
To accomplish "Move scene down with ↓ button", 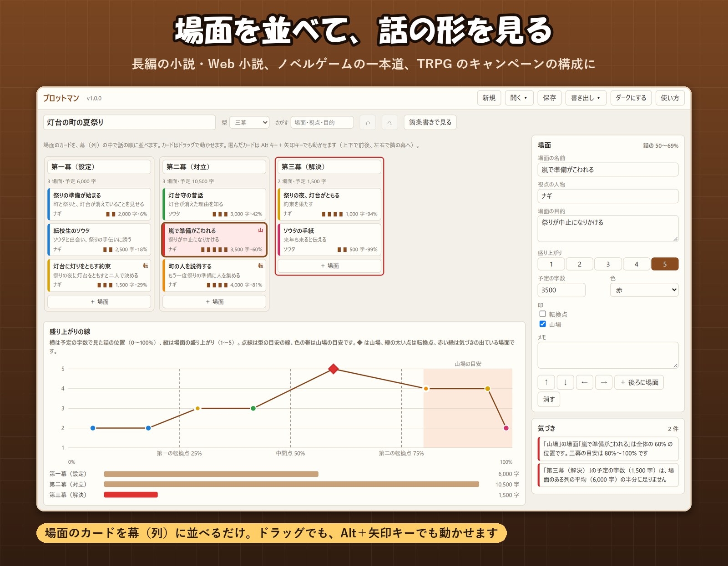I will (565, 382).
